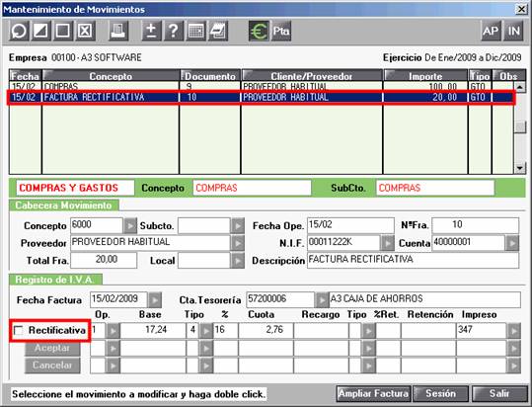
Task: Open Local lookup arrow
Action: [x=238, y=261]
